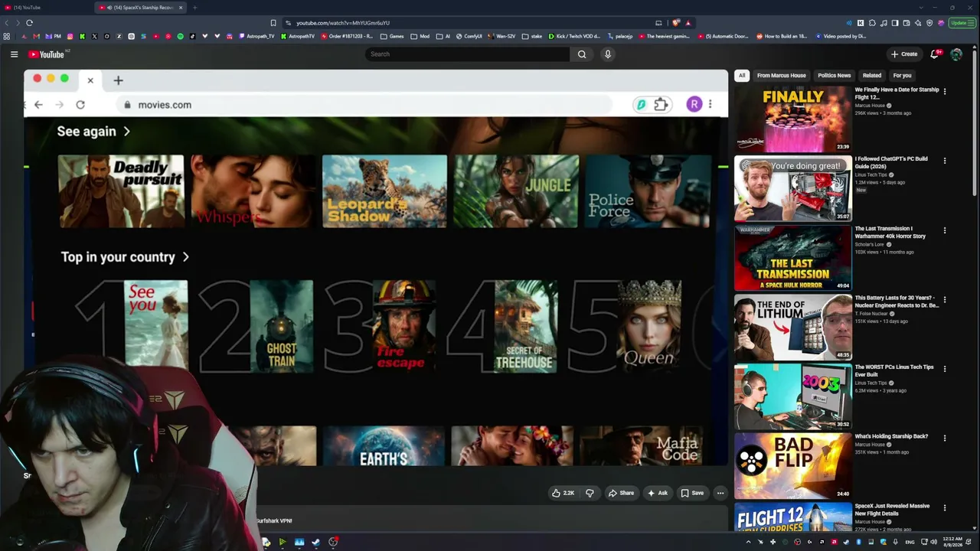Open the 'stake' bookmarks folder
The width and height of the screenshot is (980, 551).
click(532, 36)
